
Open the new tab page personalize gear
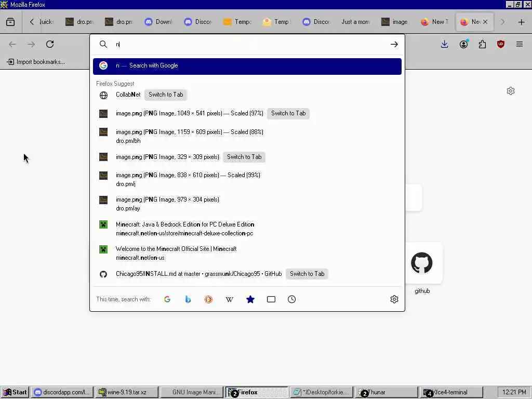point(511,91)
